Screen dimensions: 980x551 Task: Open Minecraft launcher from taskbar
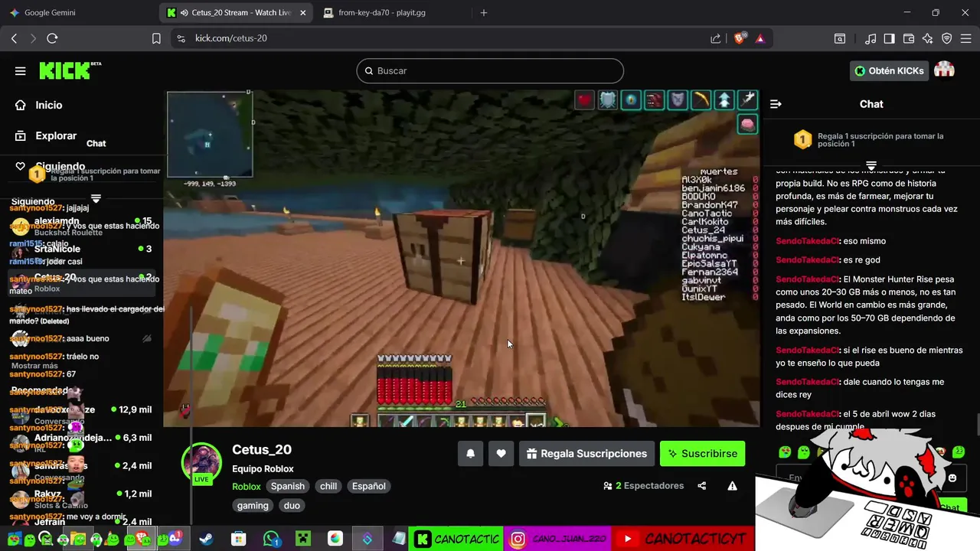click(x=303, y=539)
